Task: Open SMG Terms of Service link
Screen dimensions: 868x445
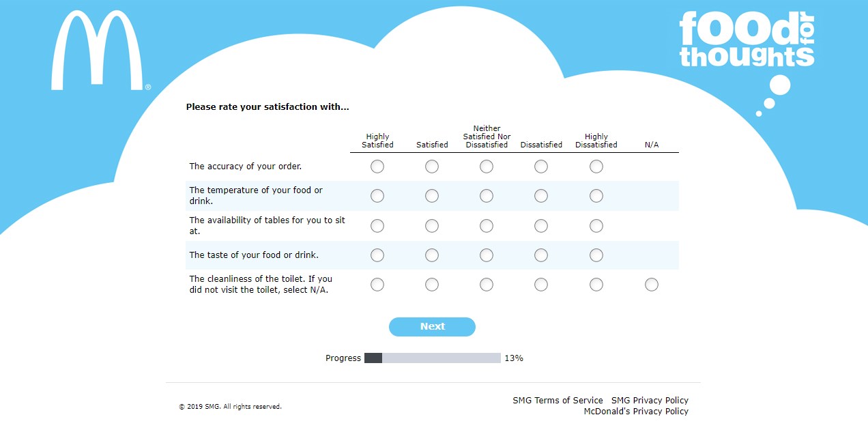Action: [558, 401]
